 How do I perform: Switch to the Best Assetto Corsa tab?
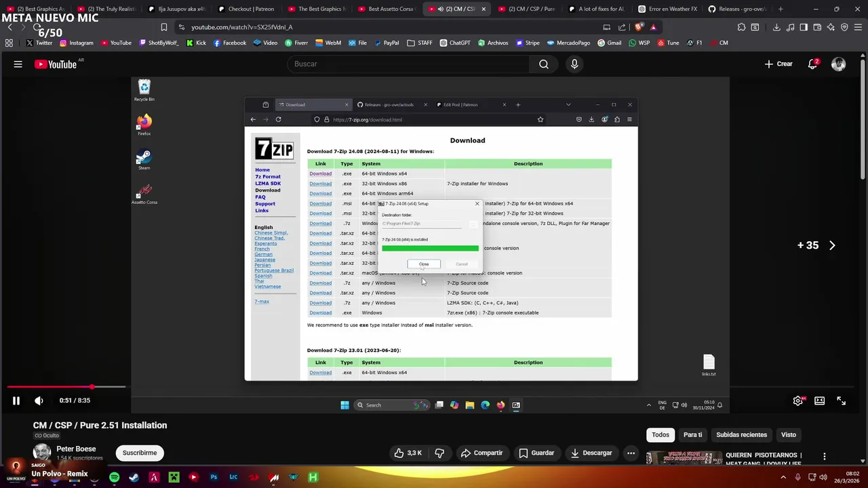(x=386, y=9)
